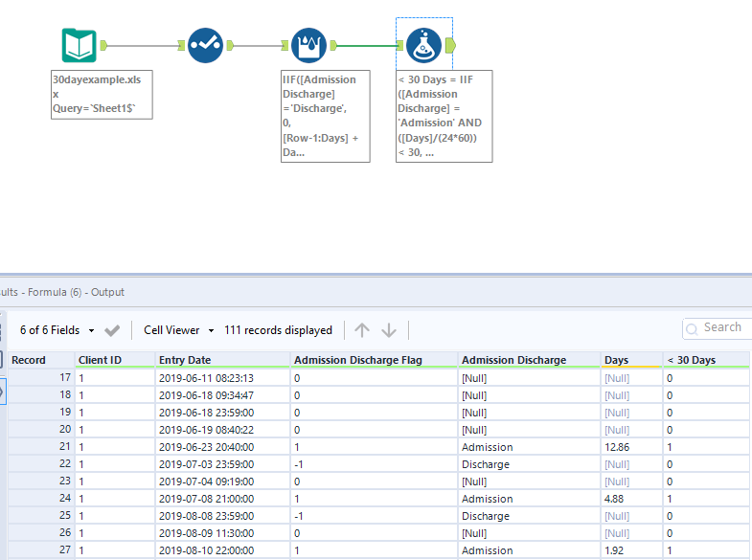Select the Input Data tool node
Viewport: 752px width, 560px height.
[x=79, y=45]
